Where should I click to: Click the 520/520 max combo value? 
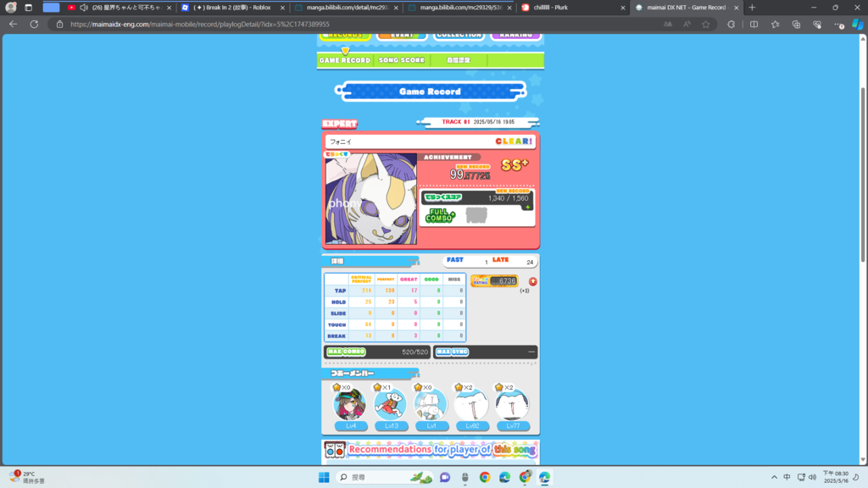click(415, 352)
